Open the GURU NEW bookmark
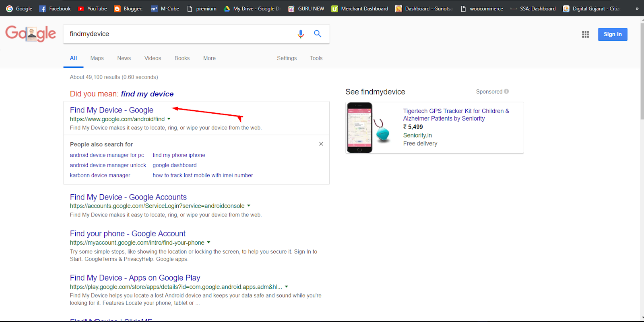This screenshot has height=322, width=644. click(x=306, y=8)
